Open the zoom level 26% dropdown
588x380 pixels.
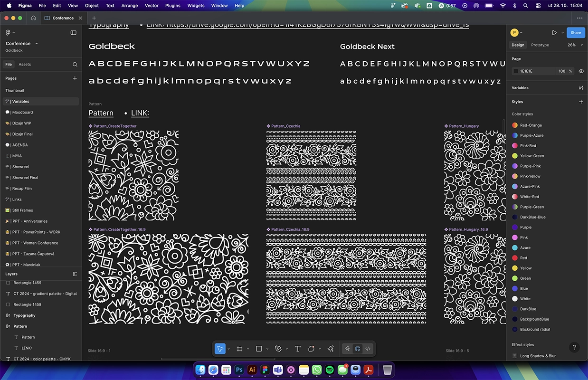(574, 45)
